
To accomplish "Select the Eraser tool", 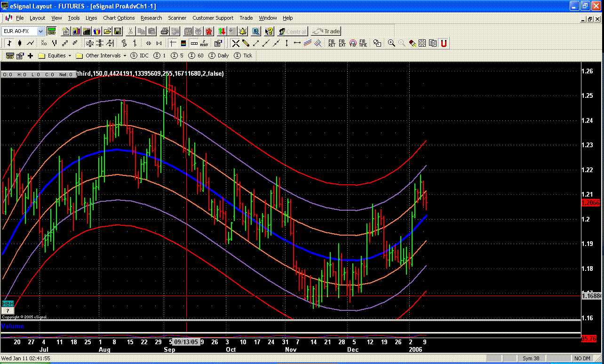I will coord(413,43).
